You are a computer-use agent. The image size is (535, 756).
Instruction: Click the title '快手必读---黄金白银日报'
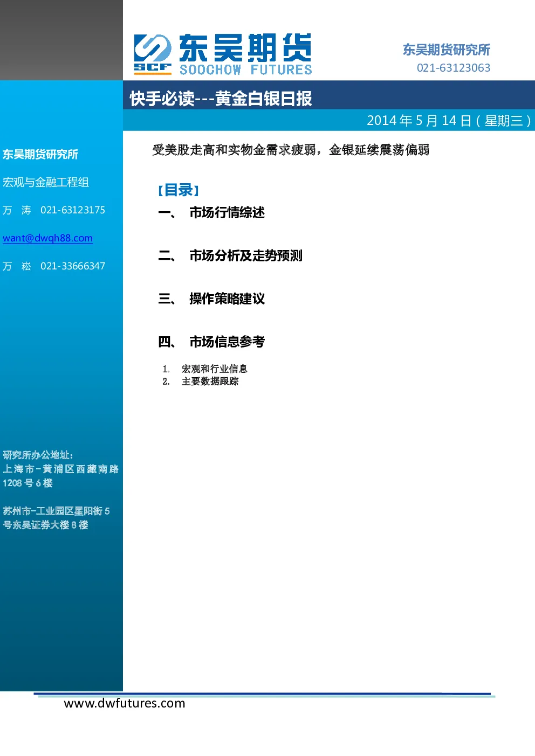(221, 99)
